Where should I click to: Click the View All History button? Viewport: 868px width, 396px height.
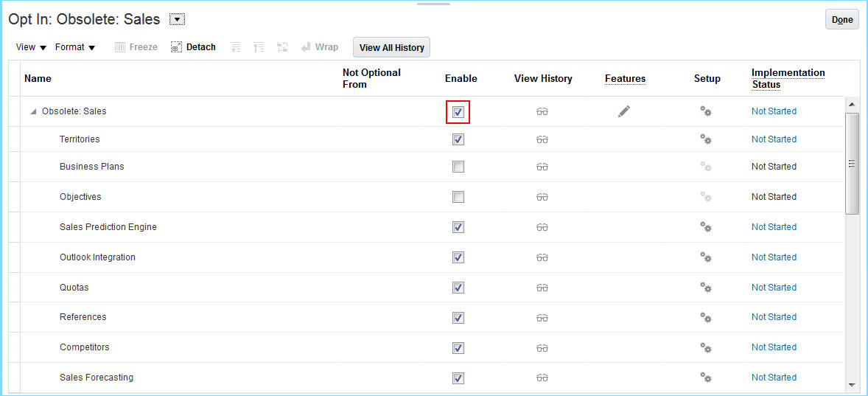(x=391, y=48)
